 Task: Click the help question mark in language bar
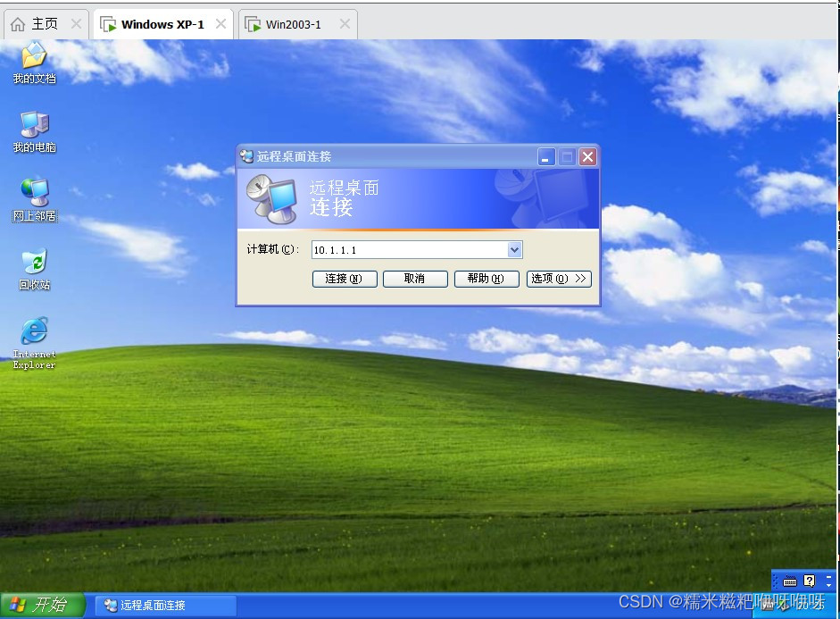tap(809, 581)
